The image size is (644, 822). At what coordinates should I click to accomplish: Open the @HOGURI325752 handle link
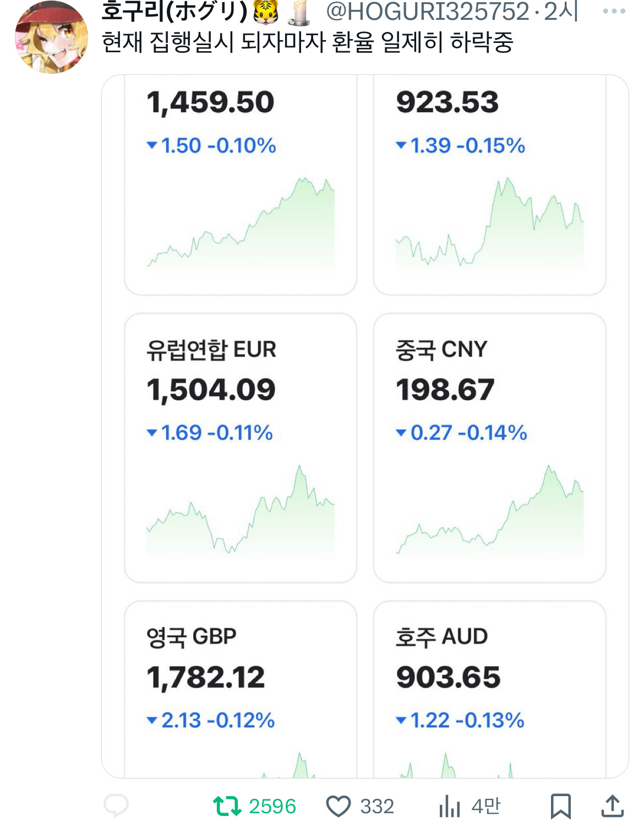click(x=427, y=12)
